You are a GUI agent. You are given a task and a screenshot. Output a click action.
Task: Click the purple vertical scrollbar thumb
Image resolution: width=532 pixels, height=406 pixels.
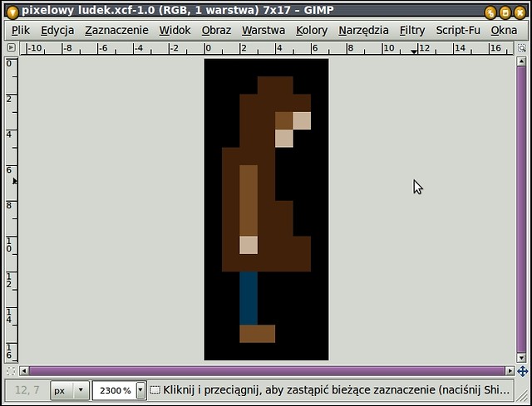pyautogui.click(x=521, y=209)
